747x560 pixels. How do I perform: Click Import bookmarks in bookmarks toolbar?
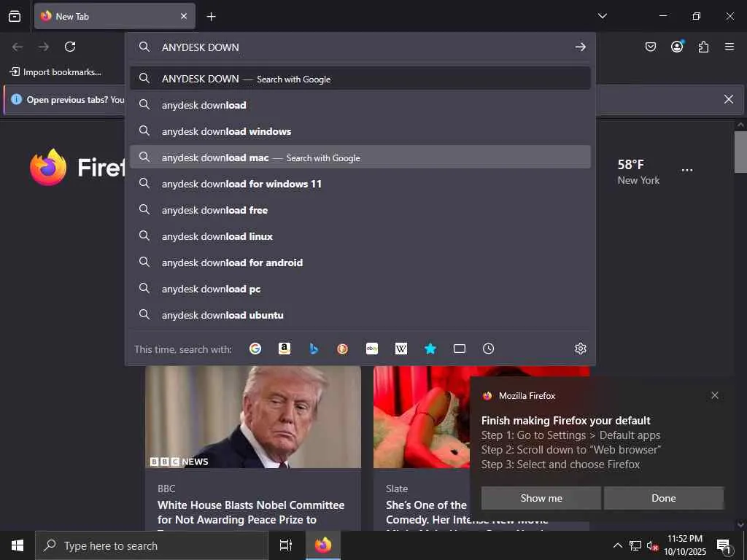[x=55, y=72]
